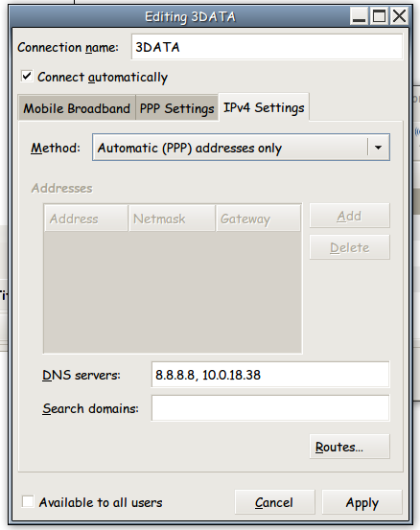Select the Automatic (PPP) addresses only combo box

tap(241, 148)
